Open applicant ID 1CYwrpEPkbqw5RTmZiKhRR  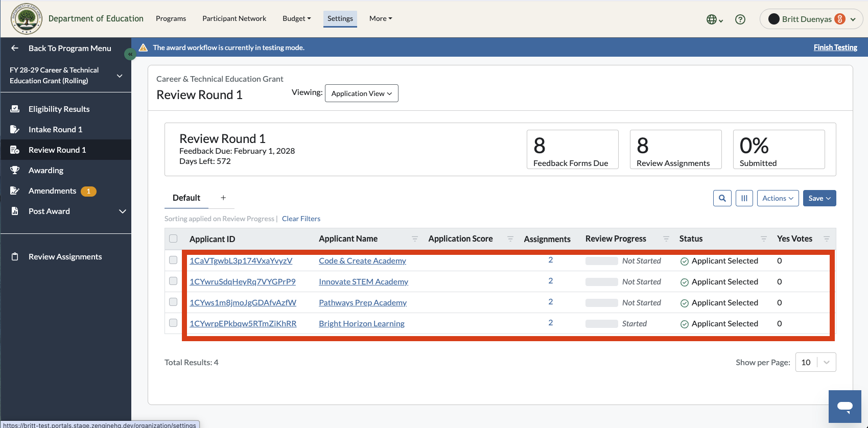[x=243, y=323]
